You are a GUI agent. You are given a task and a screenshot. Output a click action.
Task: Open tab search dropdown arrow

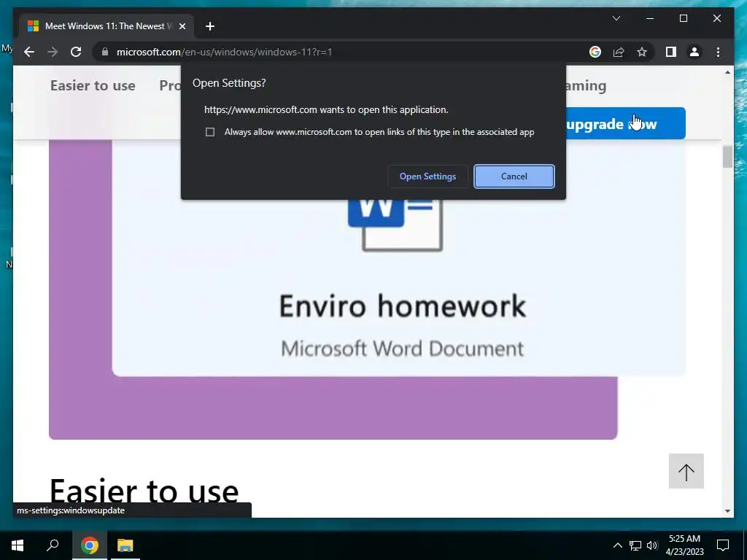pos(616,18)
